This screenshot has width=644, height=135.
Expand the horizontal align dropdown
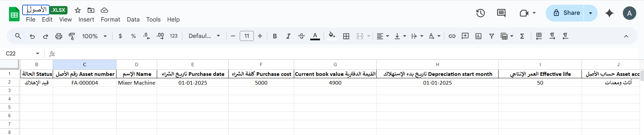pos(382,36)
